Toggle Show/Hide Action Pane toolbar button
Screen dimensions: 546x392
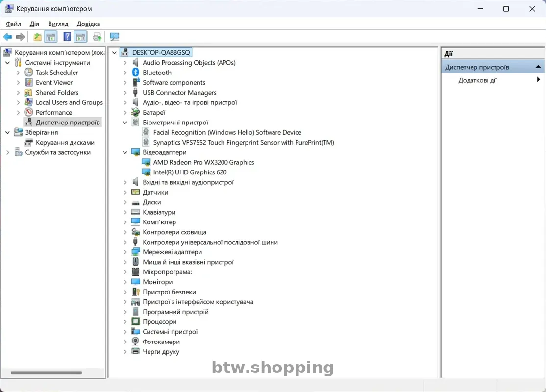point(81,37)
